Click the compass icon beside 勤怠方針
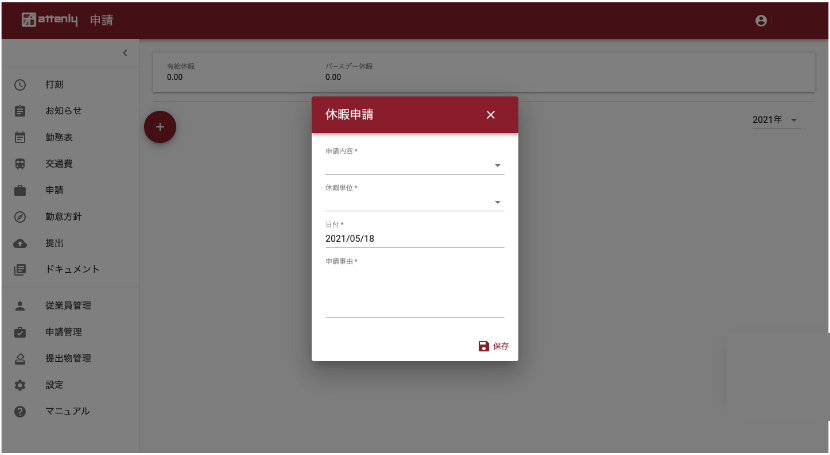 20,217
